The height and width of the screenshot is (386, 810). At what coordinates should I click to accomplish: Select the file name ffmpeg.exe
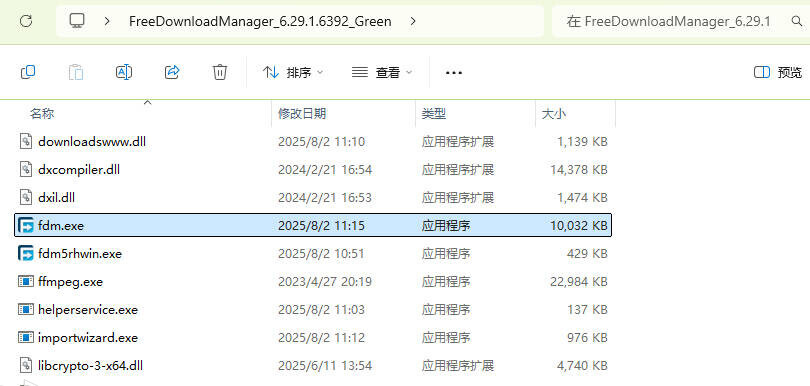[x=70, y=282]
